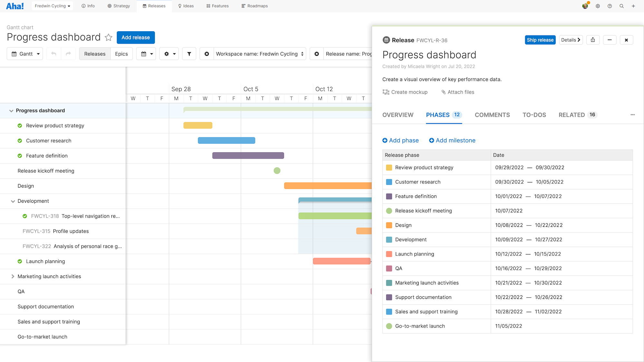Switch the view from Releases to Epics
Screen dimensions: 644x362
coord(121,54)
